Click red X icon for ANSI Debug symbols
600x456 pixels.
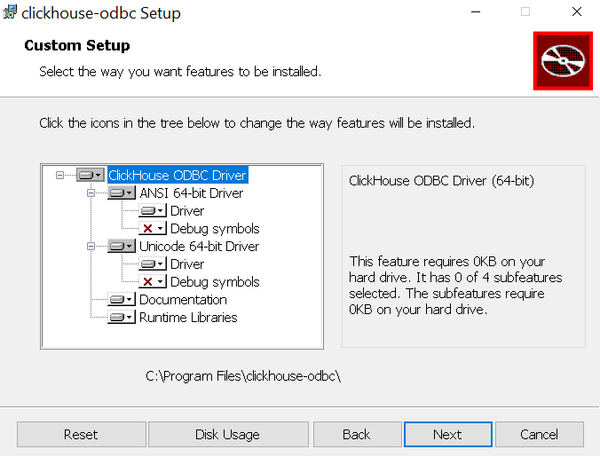pos(152,229)
